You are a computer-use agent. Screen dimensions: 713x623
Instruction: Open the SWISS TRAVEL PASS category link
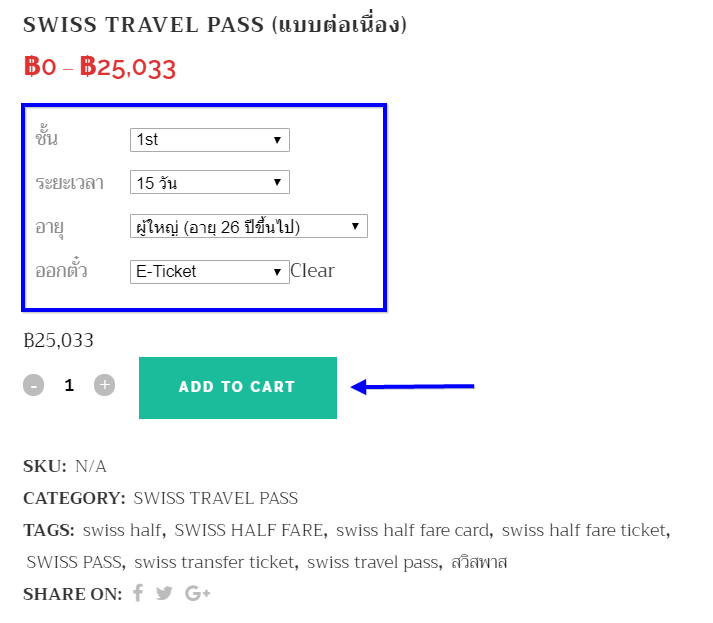(216, 498)
